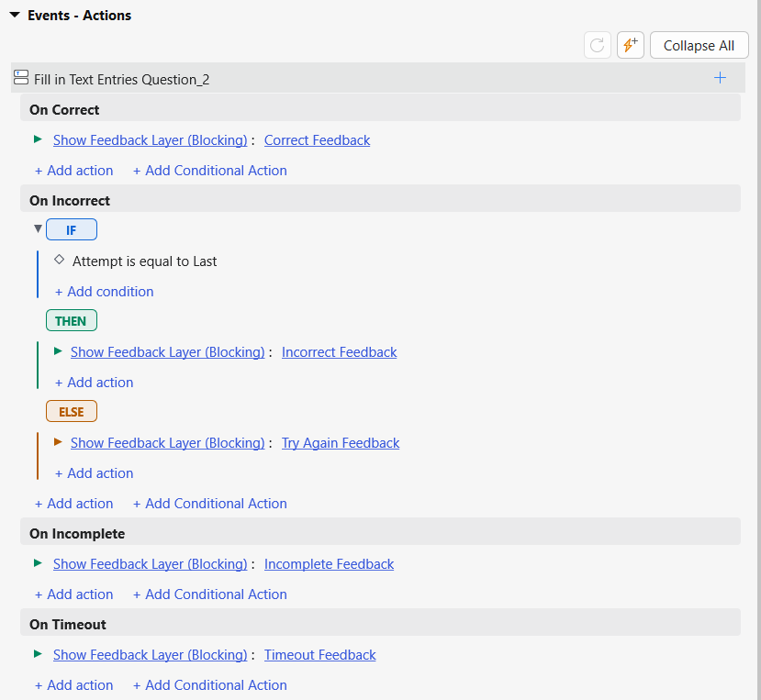
Task: Select the 'Fill in Text Entries Question_2' row
Action: pos(378,78)
